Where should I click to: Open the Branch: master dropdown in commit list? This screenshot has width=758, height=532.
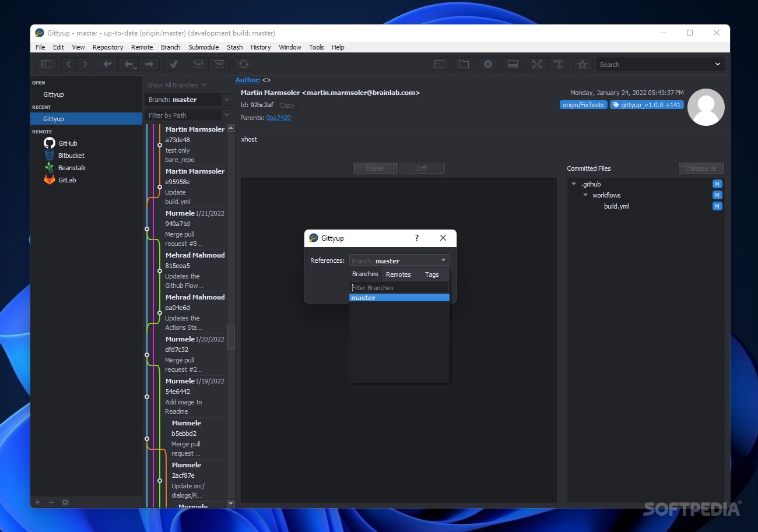pos(189,100)
